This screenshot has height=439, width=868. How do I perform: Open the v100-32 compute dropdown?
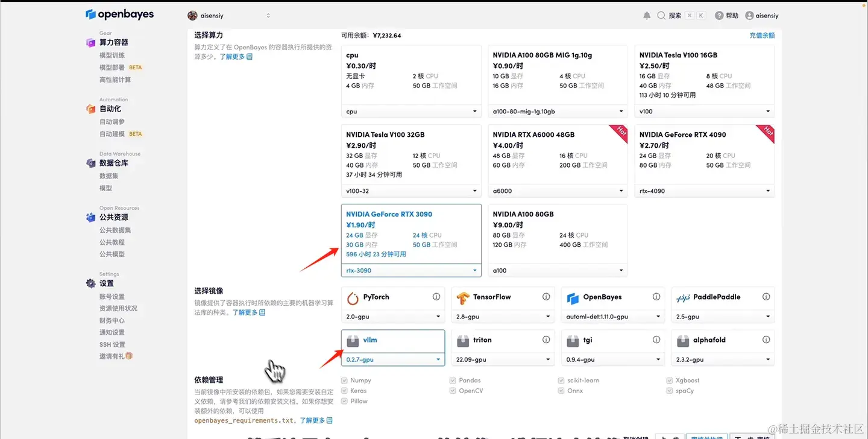coord(411,191)
